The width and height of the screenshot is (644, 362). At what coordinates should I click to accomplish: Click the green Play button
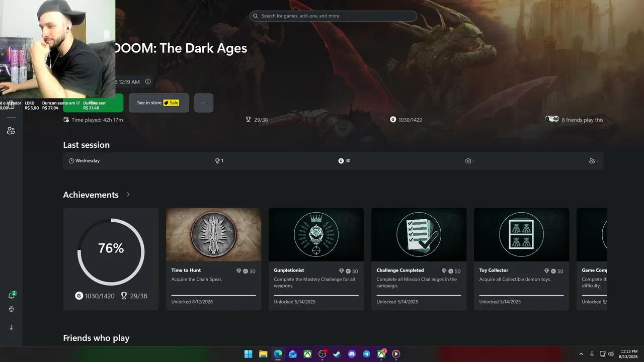coord(93,103)
